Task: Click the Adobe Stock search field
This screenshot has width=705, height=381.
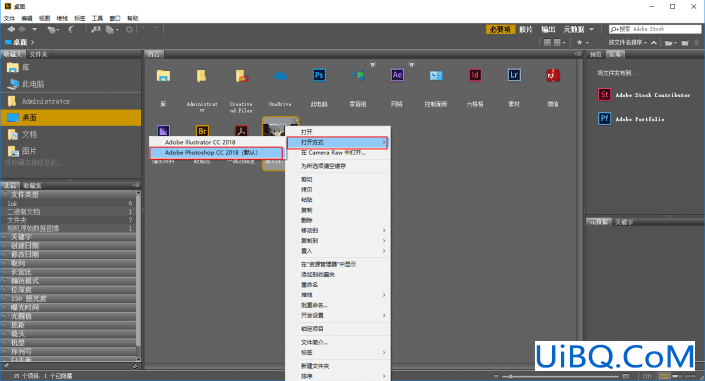Action: click(655, 29)
